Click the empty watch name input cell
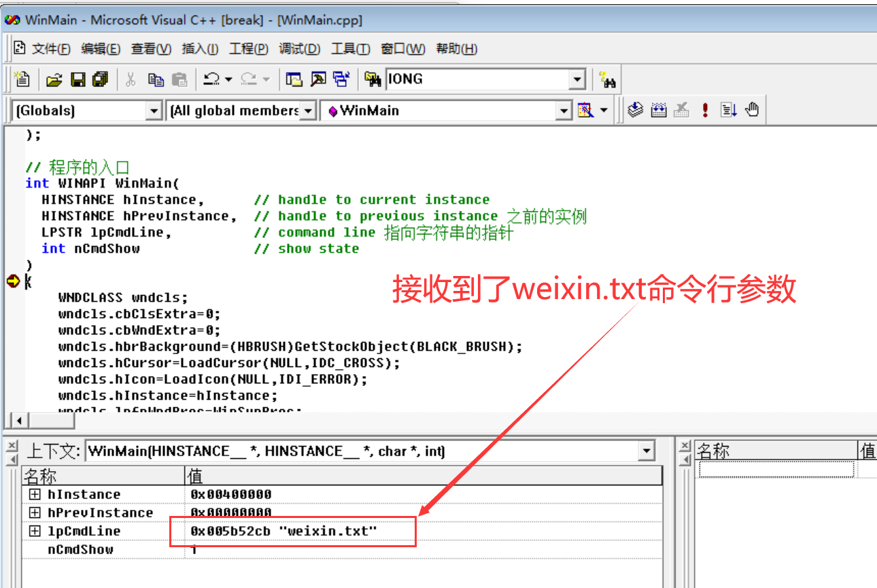The width and height of the screenshot is (877, 588). (x=776, y=469)
